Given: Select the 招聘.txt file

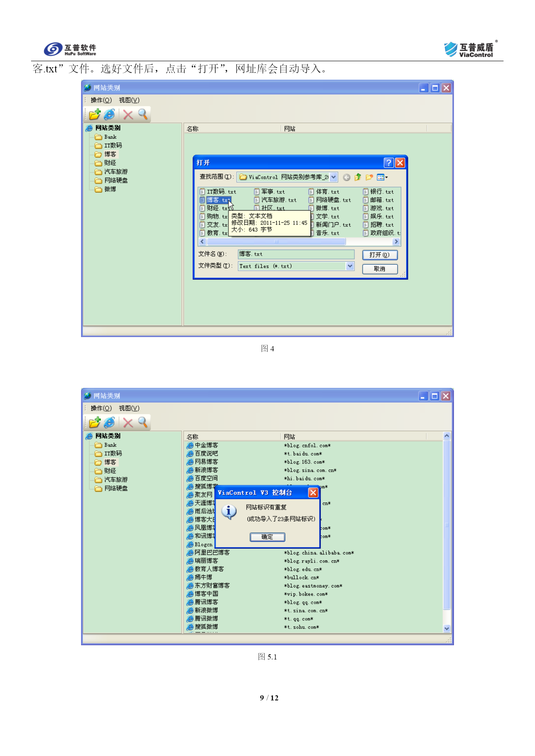Looking at the screenshot, I should click(x=379, y=225).
